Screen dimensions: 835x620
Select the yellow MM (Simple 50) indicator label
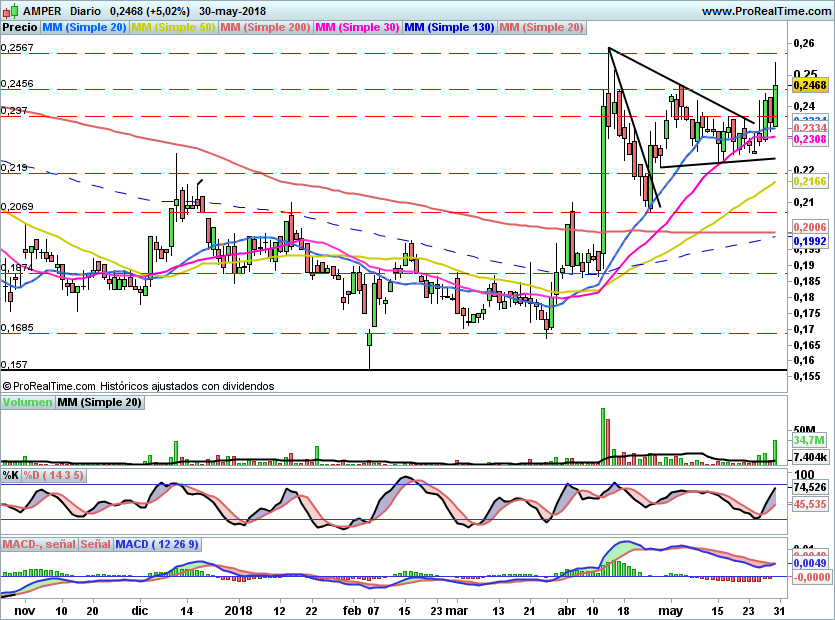[174, 27]
